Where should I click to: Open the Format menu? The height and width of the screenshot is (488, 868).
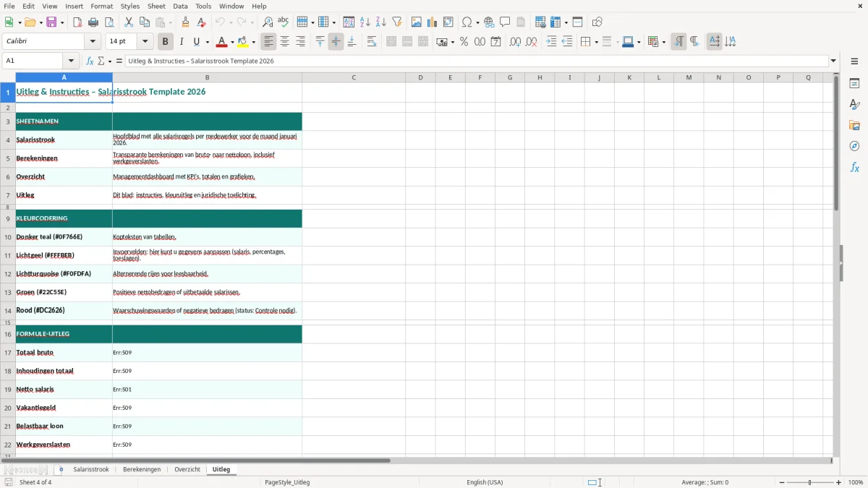(x=102, y=6)
